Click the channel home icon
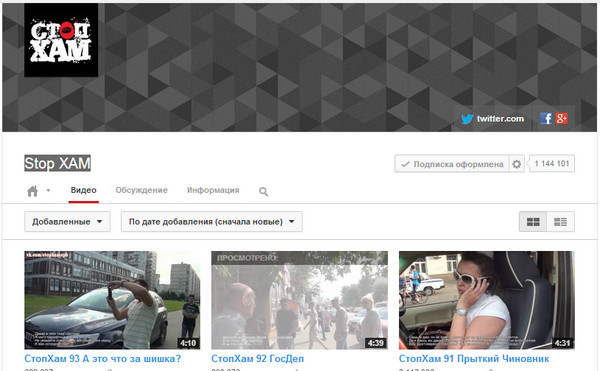600x371 pixels. (x=33, y=190)
